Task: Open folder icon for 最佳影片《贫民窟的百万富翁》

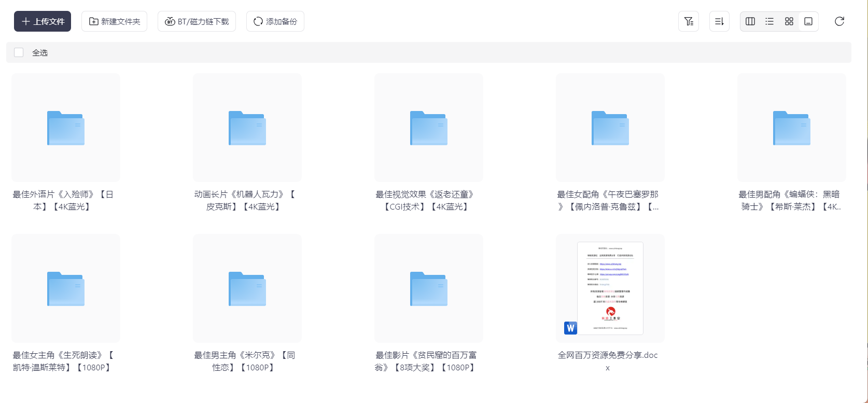Action: tap(429, 288)
